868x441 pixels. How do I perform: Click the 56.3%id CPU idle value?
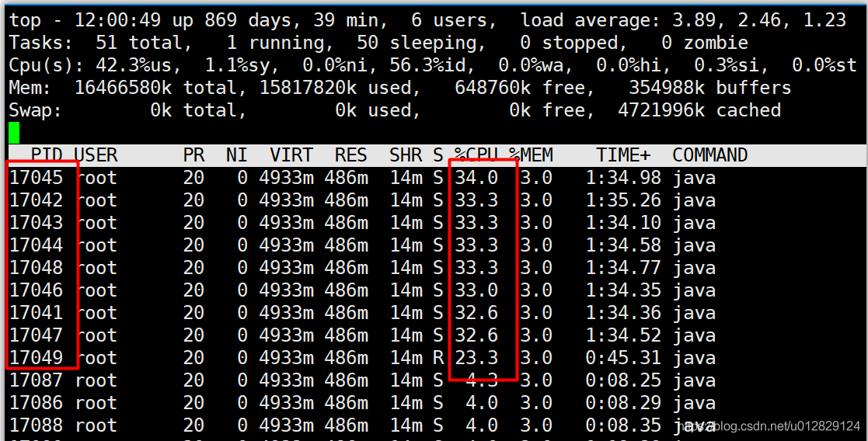427,65
